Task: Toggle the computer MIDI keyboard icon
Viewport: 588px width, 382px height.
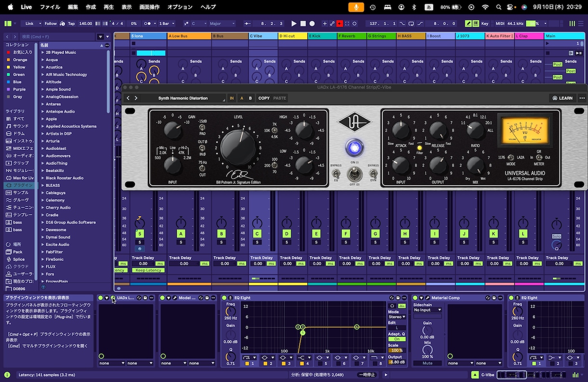Action: click(x=476, y=23)
